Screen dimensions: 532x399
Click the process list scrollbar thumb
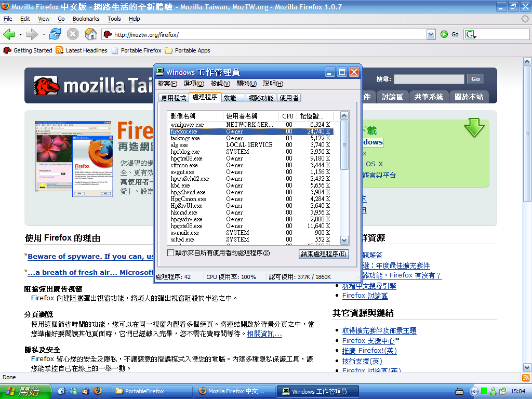[x=344, y=145]
